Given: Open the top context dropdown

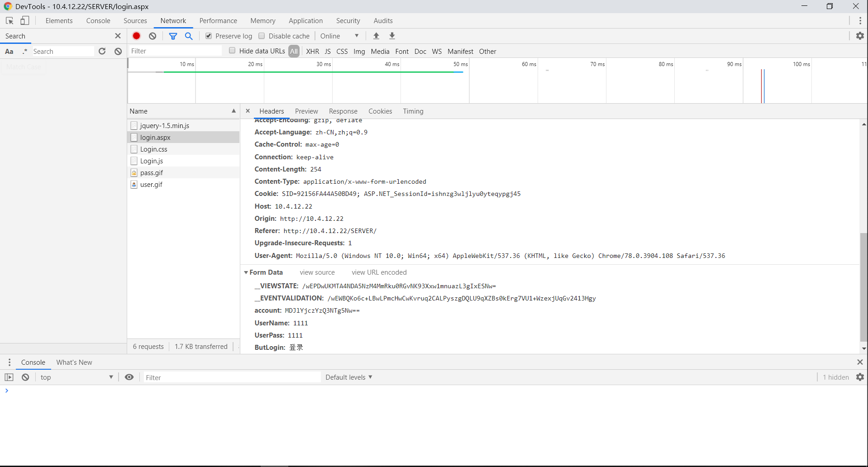Looking at the screenshot, I should 76,377.
